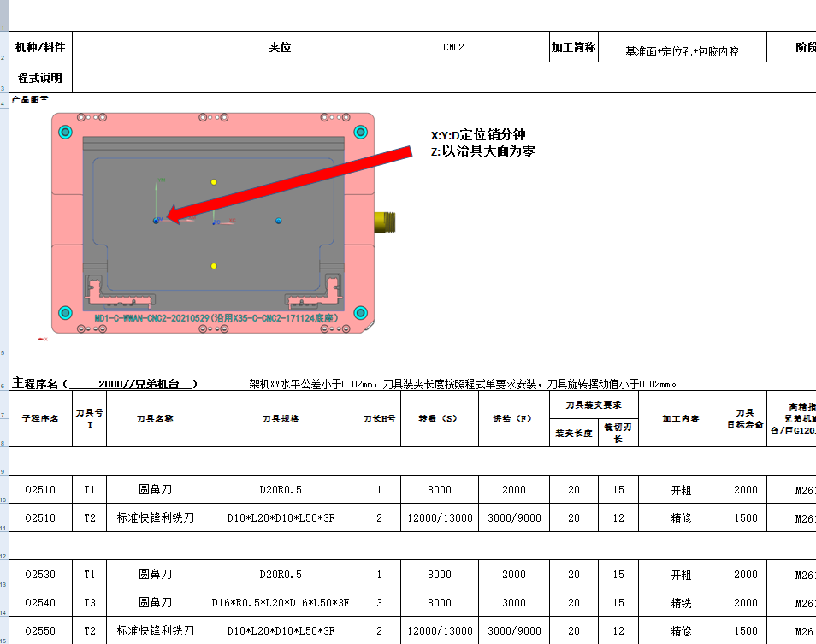This screenshot has height=644, width=816.
Task: Click the 标准快锋利铣刀 cell for O2510
Action: (x=154, y=517)
